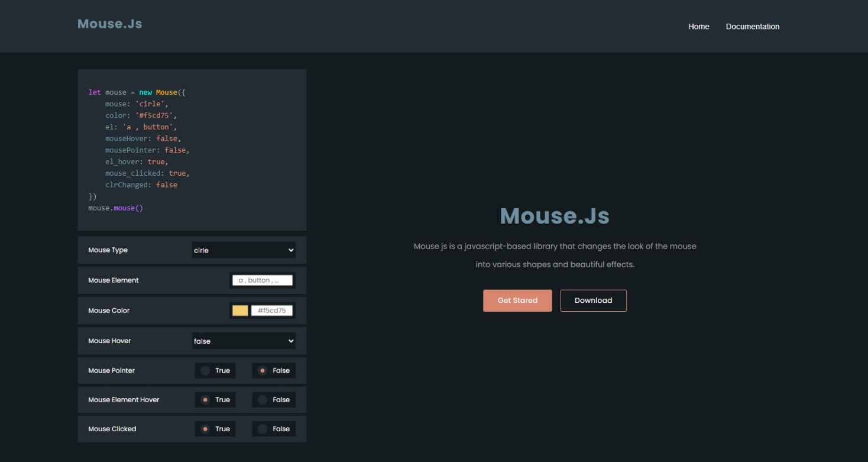Expand the Mouse Hover dropdown

[x=243, y=341]
